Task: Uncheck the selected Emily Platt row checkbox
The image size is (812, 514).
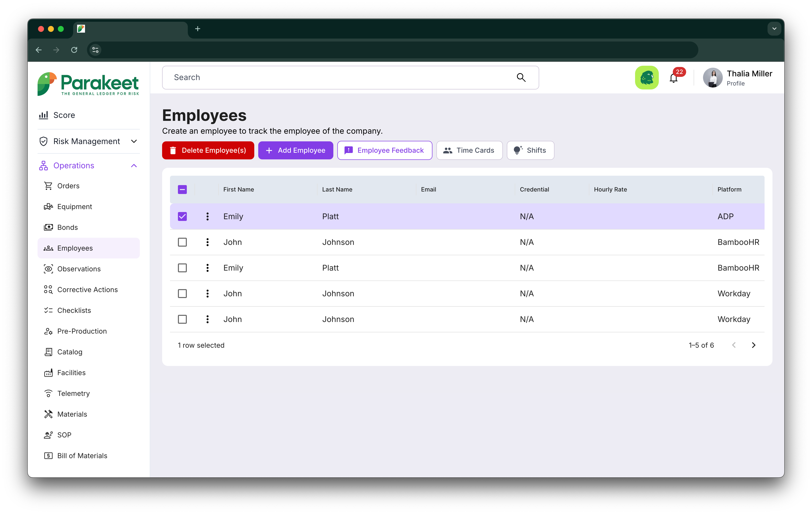Action: click(x=182, y=216)
